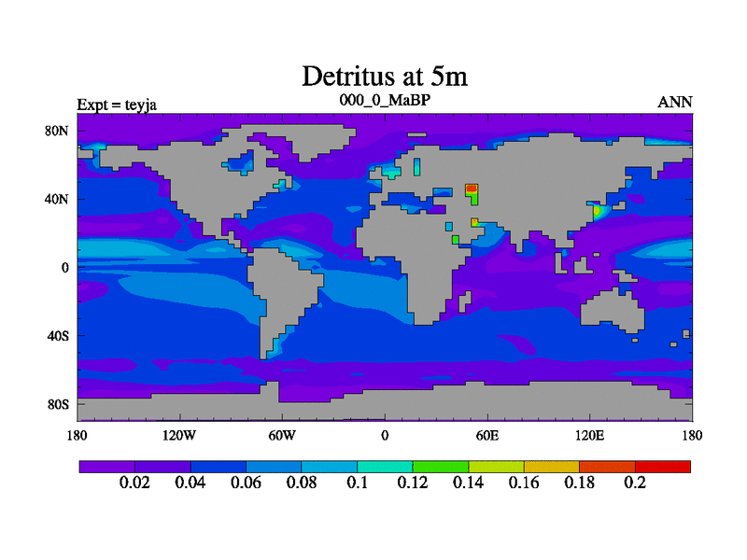747x560 pixels.
Task: Select the turquoise swatch between 0.1 and 0.12
Action: pos(385,466)
